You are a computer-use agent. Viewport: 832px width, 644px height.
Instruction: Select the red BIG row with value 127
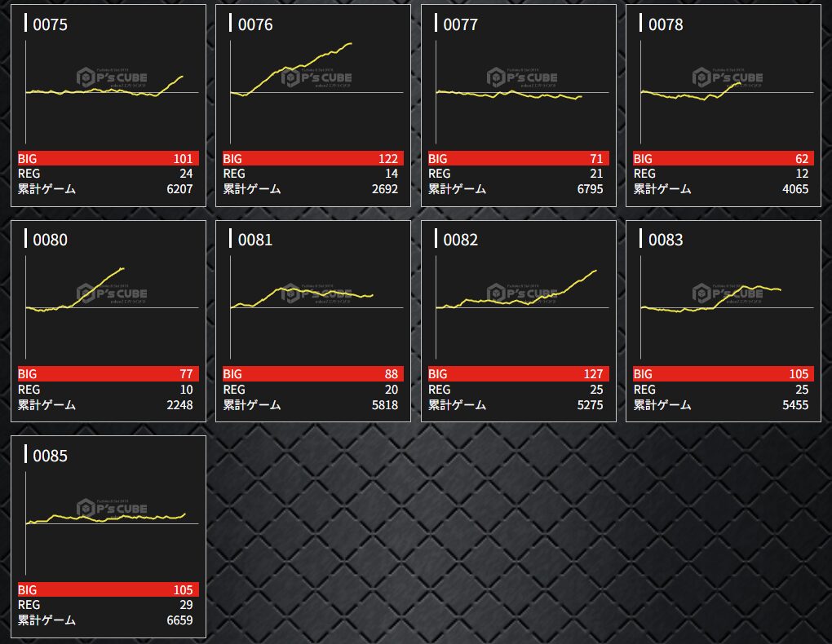click(x=518, y=374)
